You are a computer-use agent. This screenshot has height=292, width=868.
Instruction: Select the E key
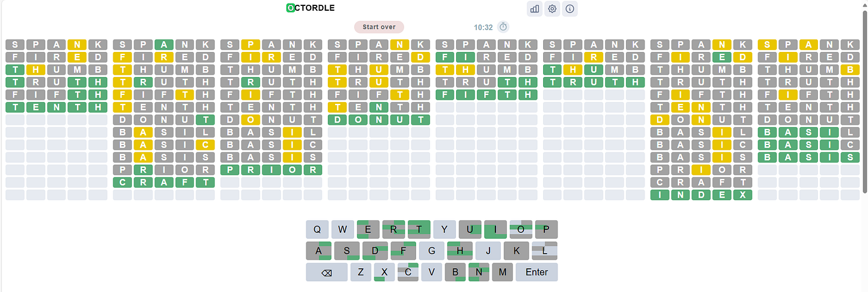[x=368, y=229]
